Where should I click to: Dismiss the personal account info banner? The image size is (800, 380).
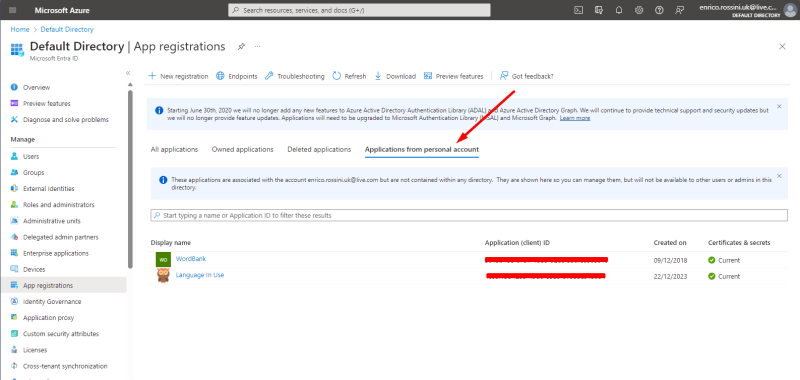(779, 176)
